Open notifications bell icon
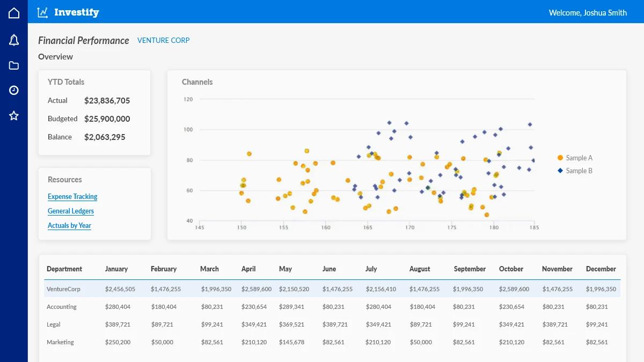 point(14,40)
